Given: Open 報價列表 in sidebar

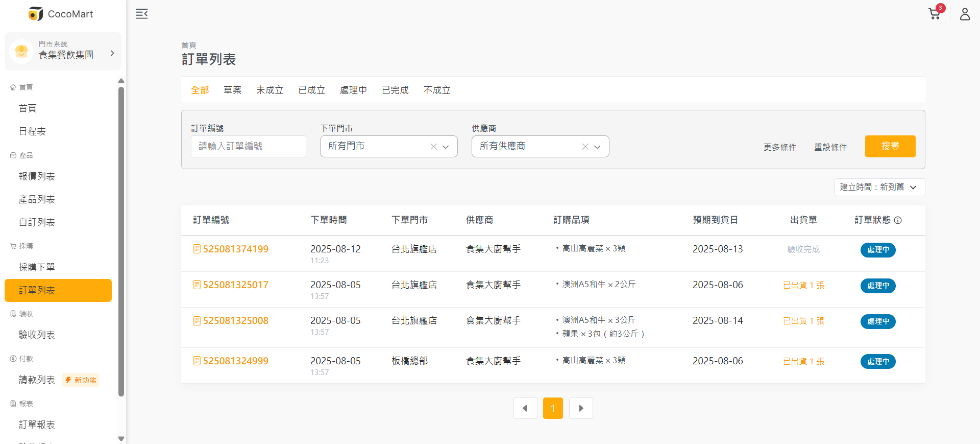Looking at the screenshot, I should click(37, 176).
